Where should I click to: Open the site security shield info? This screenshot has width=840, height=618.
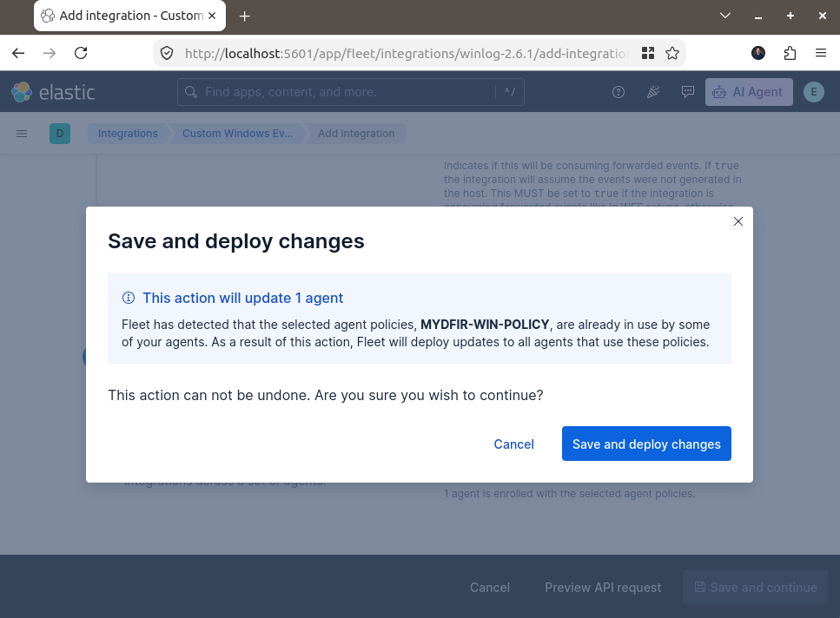167,53
